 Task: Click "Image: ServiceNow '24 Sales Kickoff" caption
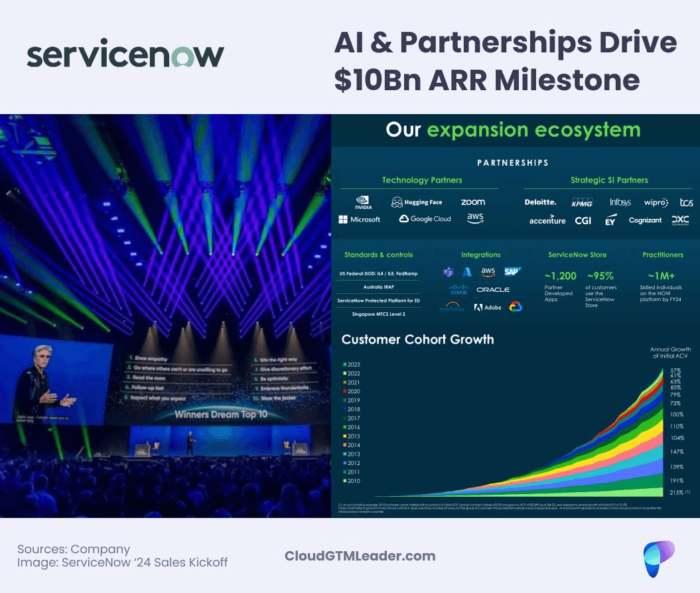[x=122, y=562]
